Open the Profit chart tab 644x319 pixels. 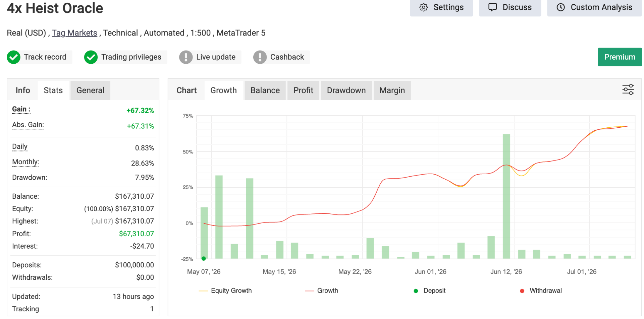click(303, 90)
